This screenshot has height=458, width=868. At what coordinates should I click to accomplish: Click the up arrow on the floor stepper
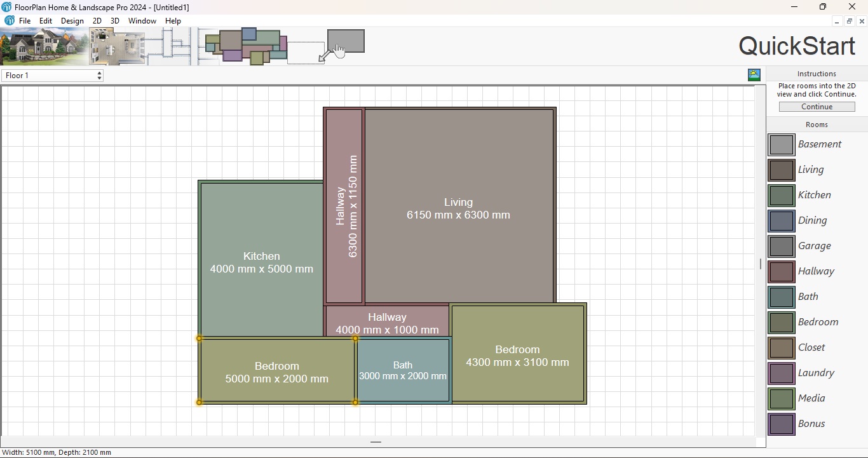[99, 72]
